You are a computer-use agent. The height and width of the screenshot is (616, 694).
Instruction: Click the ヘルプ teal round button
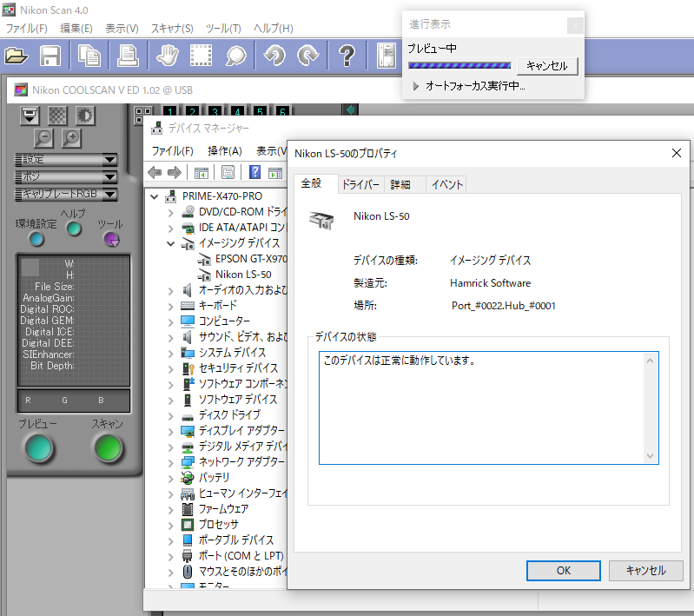pyautogui.click(x=74, y=229)
